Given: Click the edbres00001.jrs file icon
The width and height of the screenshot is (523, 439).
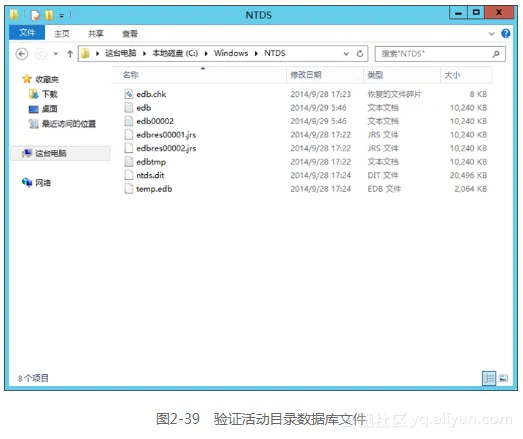Looking at the screenshot, I should tap(129, 134).
